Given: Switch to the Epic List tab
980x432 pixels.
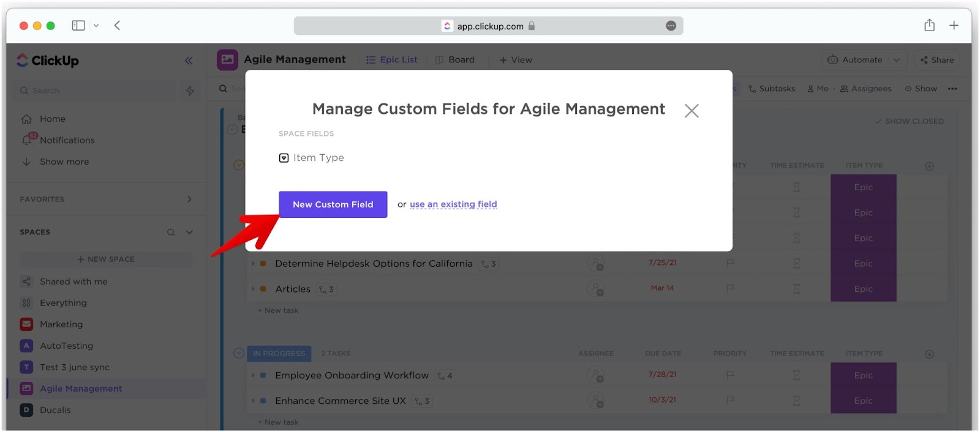Looking at the screenshot, I should click(392, 59).
